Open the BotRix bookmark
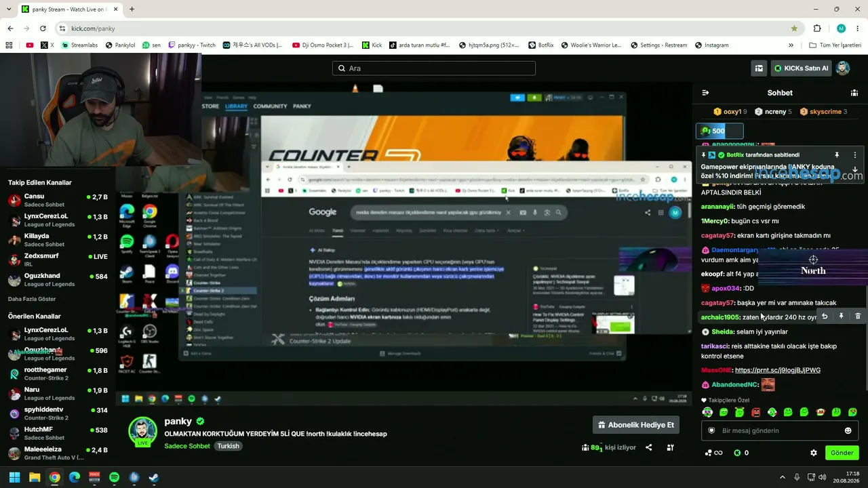 pos(540,45)
